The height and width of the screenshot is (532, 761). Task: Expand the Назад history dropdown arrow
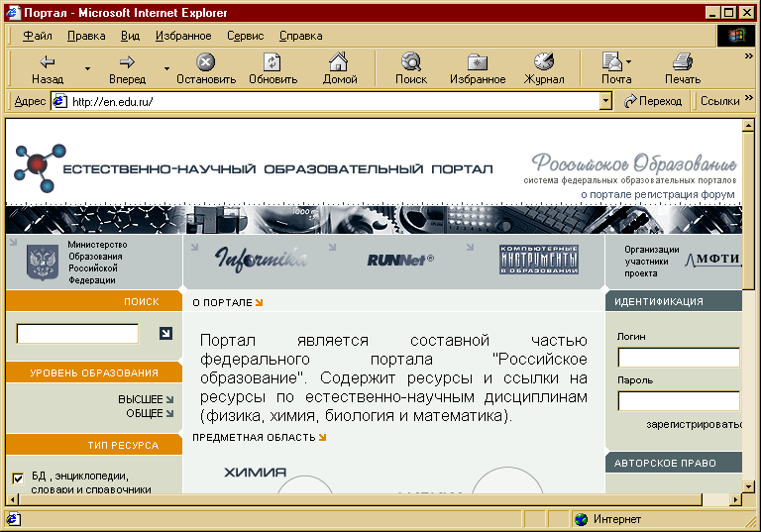(87, 69)
